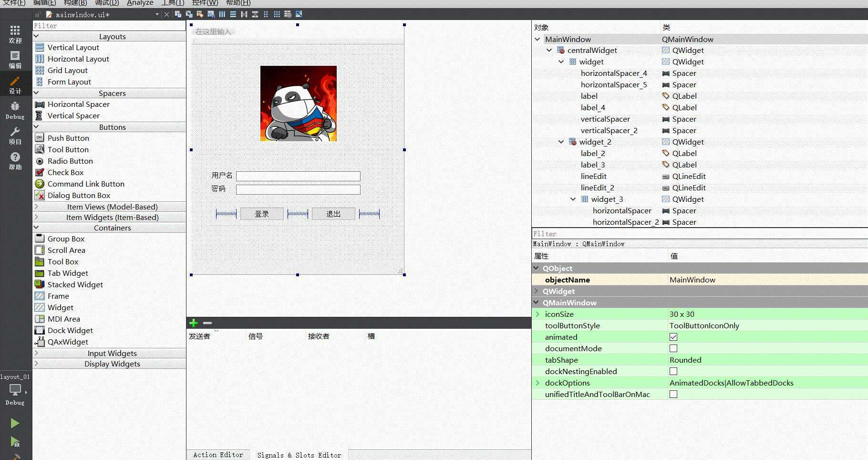
Task: Add a connection with the green plus icon
Action: click(193, 323)
